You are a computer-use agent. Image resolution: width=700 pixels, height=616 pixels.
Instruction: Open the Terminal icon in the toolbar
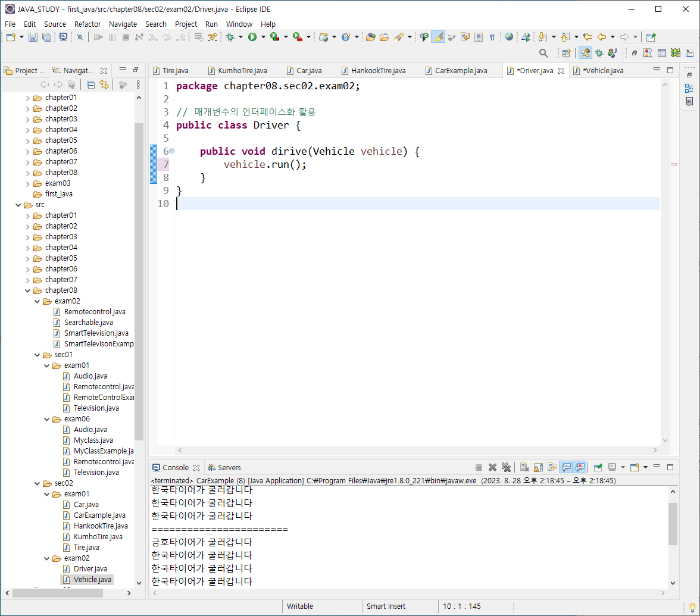(x=63, y=37)
